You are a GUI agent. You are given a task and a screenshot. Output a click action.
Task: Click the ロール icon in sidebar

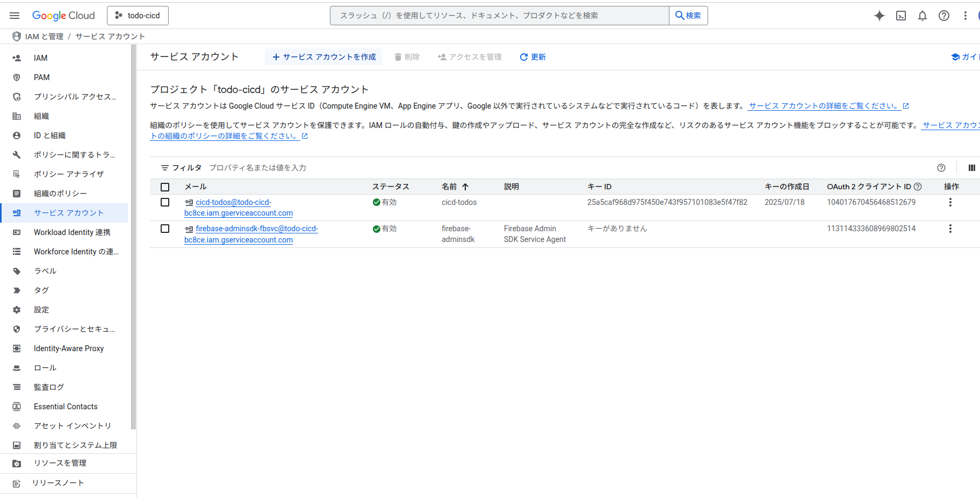point(17,368)
